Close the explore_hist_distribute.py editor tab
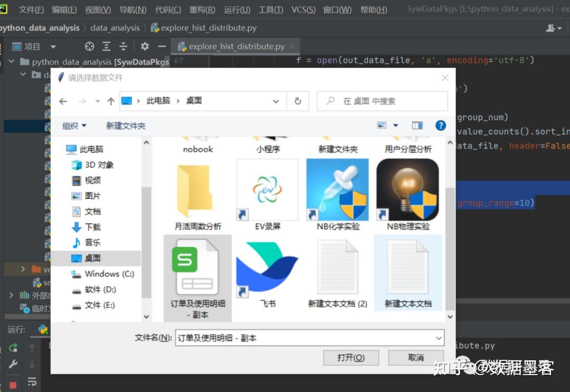Image resolution: width=570 pixels, height=392 pixels. (292, 46)
